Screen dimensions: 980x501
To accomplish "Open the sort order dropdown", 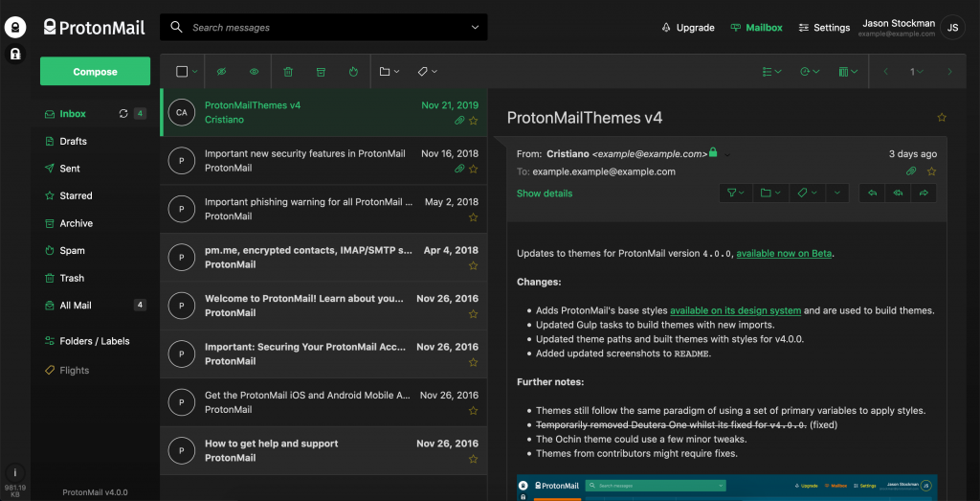I will click(x=810, y=72).
